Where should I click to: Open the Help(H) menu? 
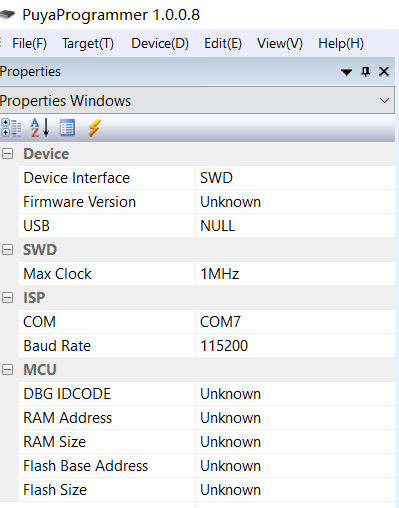pos(341,44)
